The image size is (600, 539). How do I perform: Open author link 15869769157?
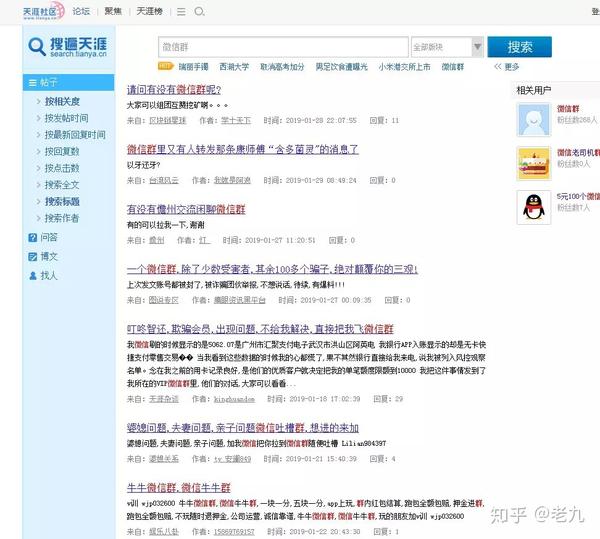(x=234, y=531)
